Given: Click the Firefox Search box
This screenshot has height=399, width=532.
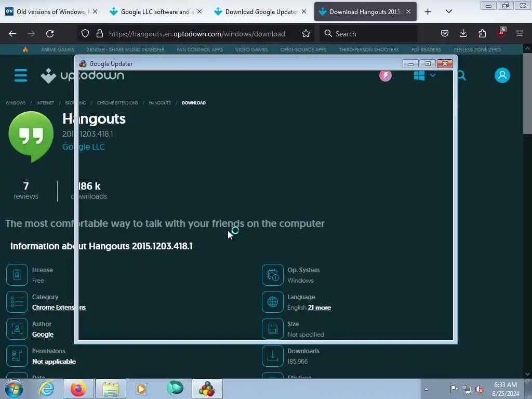Looking at the screenshot, I should [x=368, y=34].
